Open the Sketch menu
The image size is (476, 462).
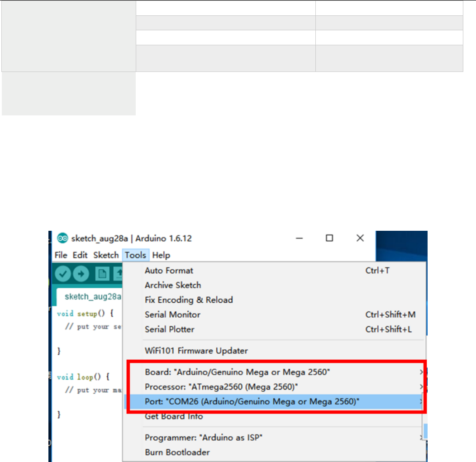pos(106,255)
